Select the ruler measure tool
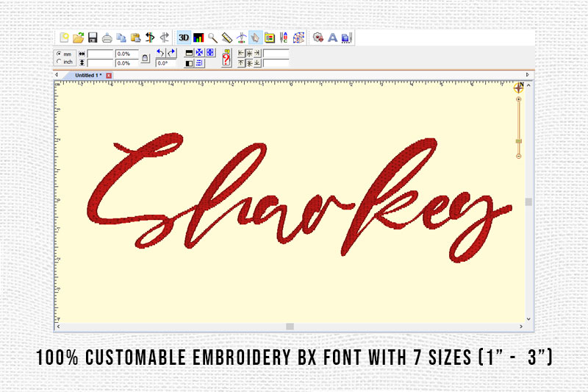Viewport: 588px width, 392px height. (227, 38)
